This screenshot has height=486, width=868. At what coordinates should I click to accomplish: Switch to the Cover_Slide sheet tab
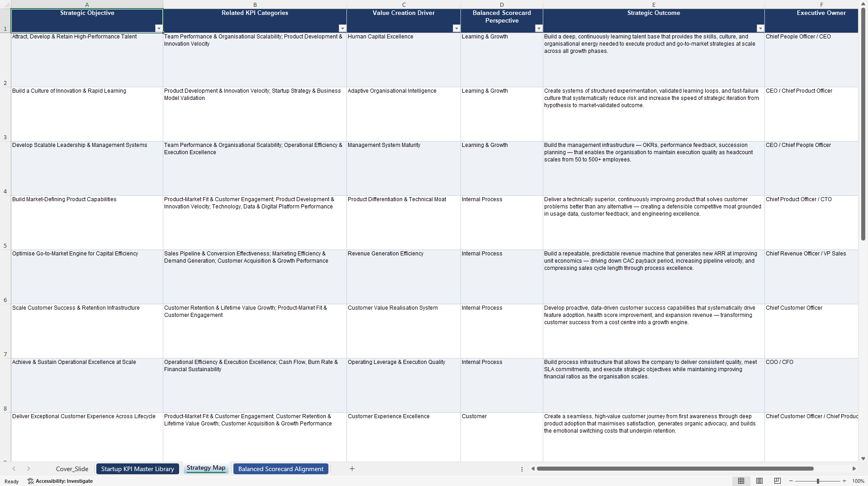[72, 469]
